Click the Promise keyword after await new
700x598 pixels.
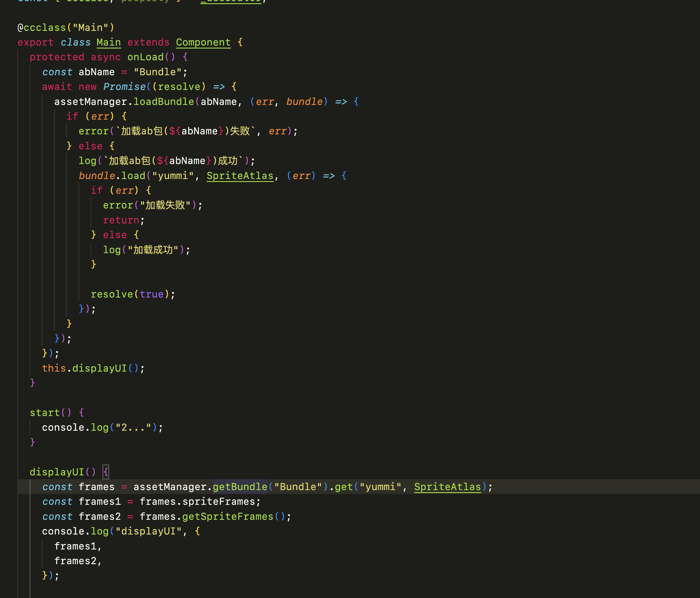point(124,87)
